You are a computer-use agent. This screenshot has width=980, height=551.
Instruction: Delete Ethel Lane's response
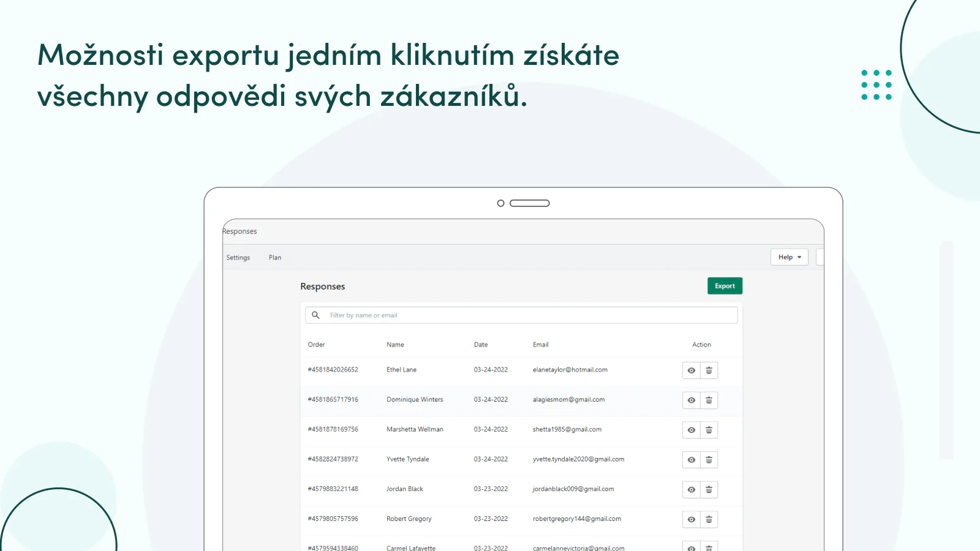(709, 370)
